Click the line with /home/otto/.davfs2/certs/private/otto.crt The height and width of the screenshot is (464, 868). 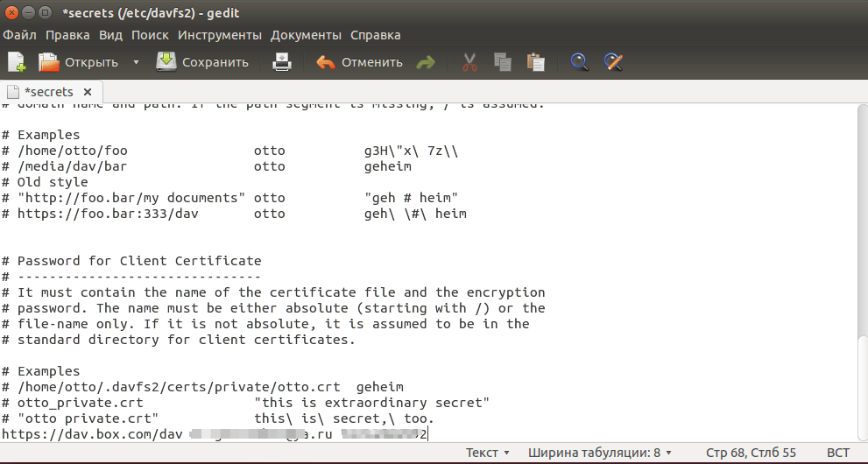click(x=202, y=387)
